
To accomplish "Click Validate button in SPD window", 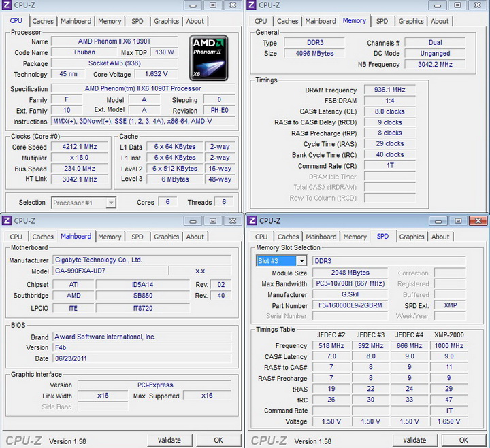I will tap(414, 441).
